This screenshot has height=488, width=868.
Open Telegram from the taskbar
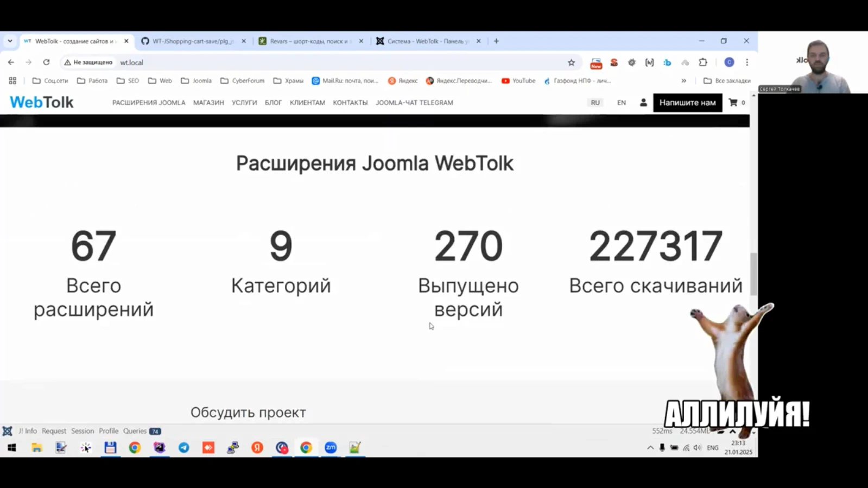coord(184,448)
